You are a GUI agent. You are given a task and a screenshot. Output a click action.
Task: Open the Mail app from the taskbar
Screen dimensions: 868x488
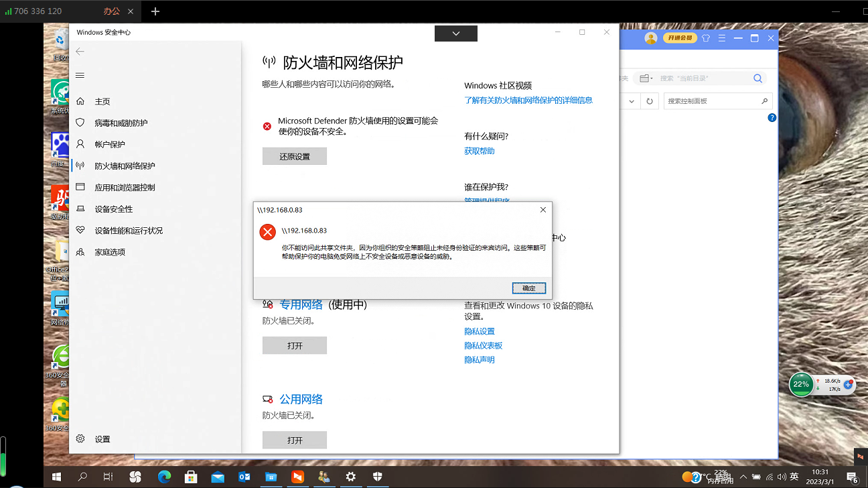click(x=218, y=477)
